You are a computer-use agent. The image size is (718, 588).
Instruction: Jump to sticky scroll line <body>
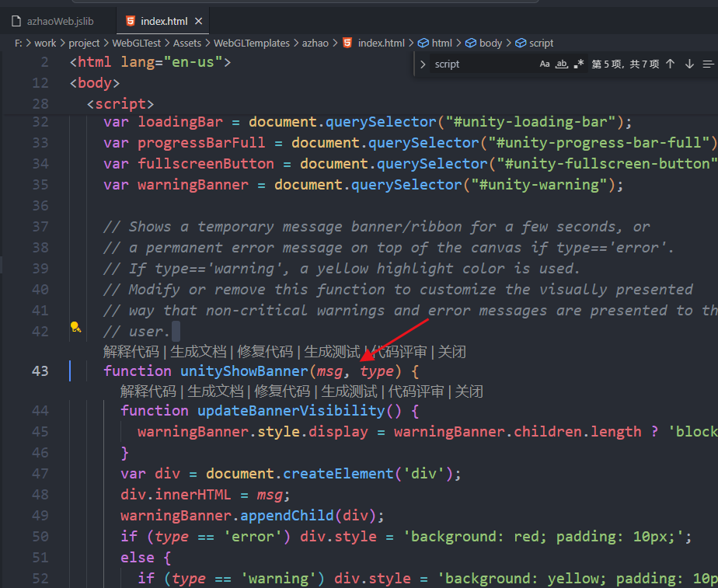pyautogui.click(x=95, y=83)
